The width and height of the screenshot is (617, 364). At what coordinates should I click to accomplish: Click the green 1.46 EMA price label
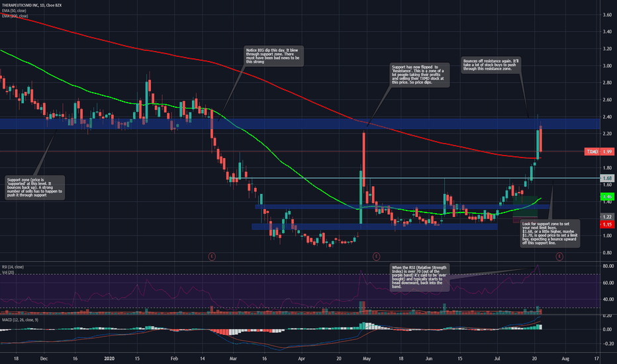pos(607,197)
